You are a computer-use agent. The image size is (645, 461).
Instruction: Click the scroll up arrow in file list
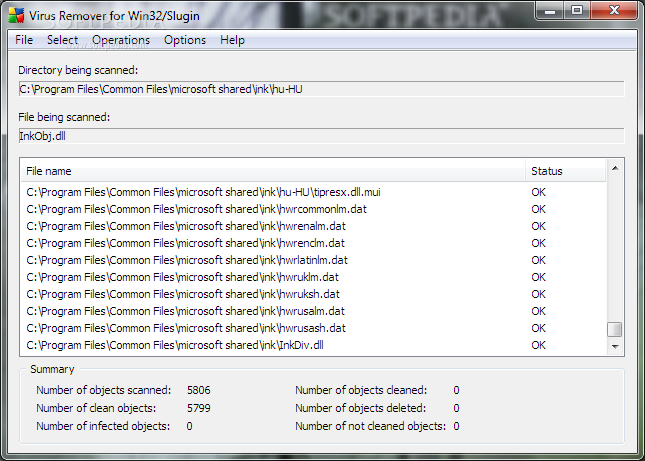pyautogui.click(x=615, y=168)
